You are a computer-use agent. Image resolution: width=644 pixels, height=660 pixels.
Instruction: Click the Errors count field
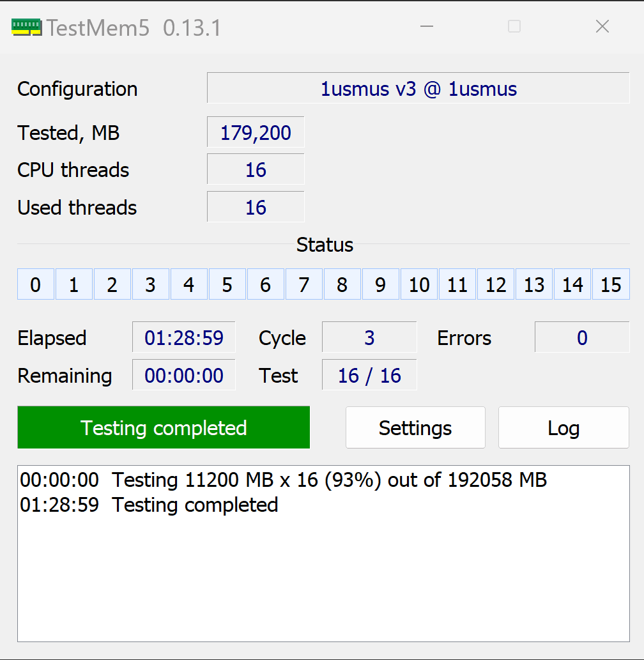[582, 337]
